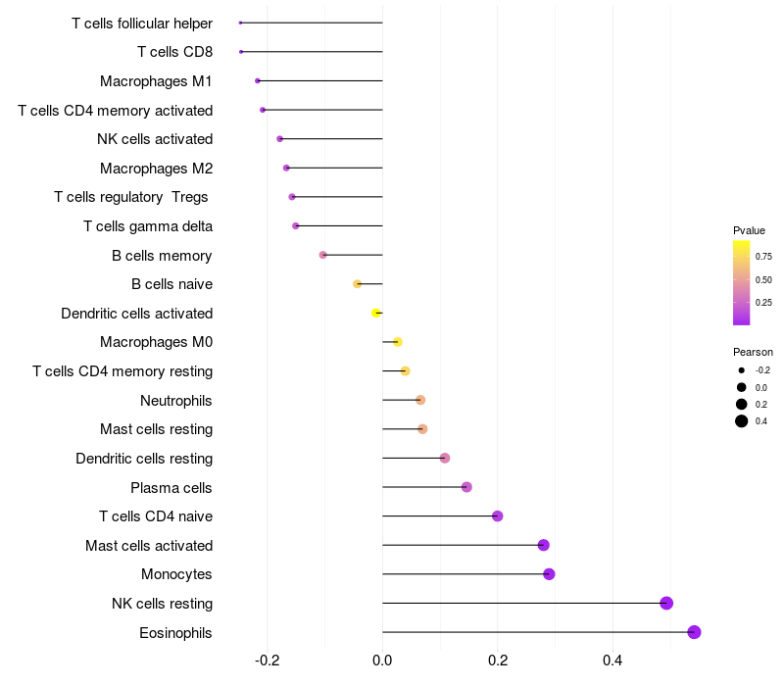Click the NK cells resting dot

point(666,603)
